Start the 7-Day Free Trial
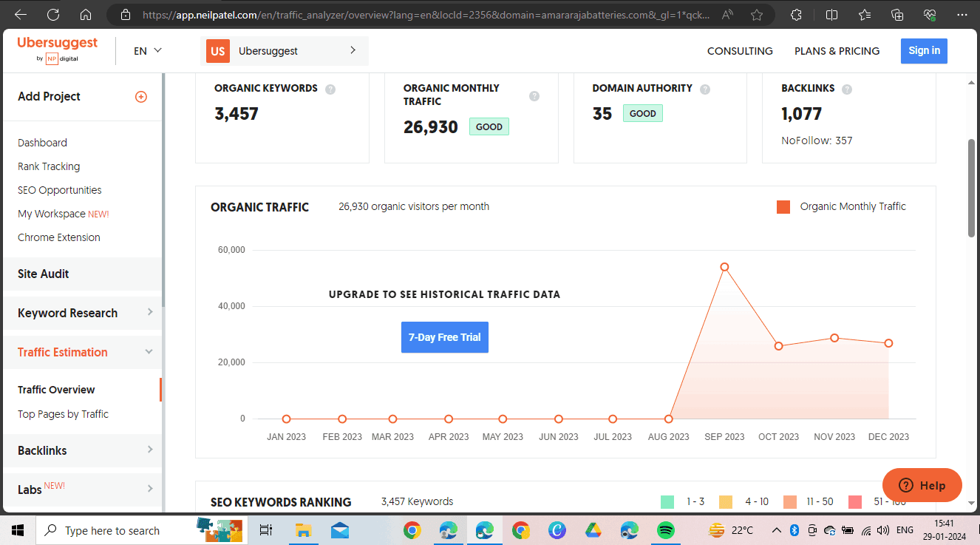The image size is (980, 545). coord(444,336)
